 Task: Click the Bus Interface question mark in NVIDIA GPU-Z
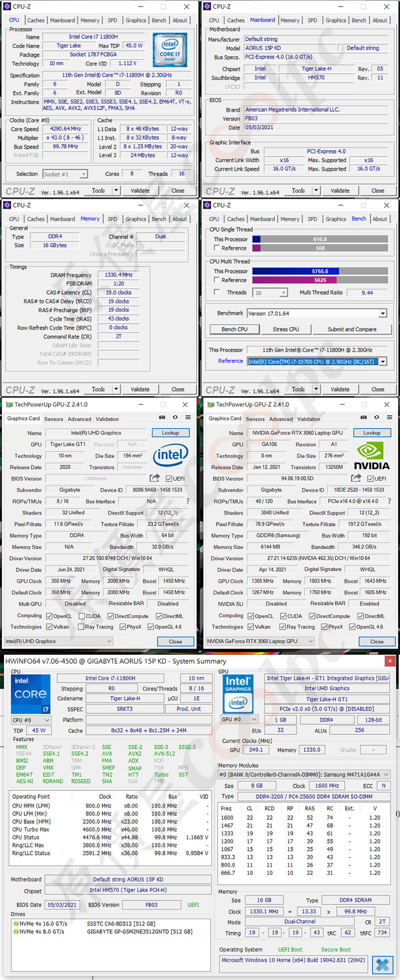pos(389,501)
